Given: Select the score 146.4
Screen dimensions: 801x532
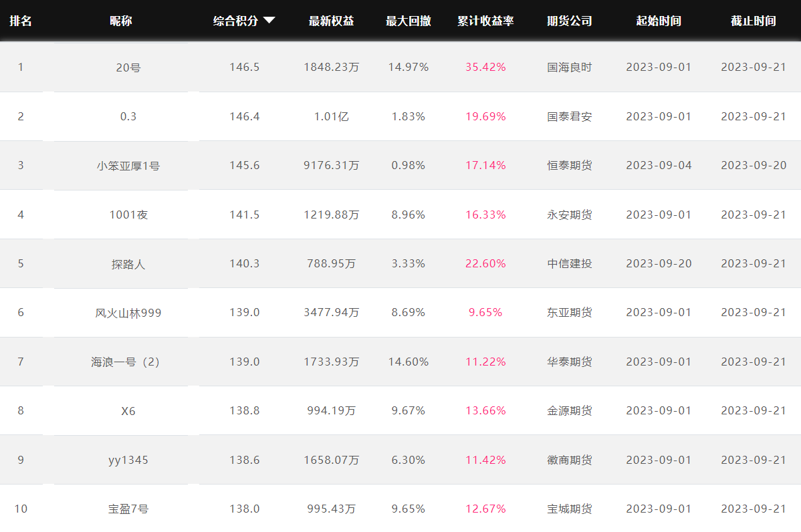Looking at the screenshot, I should (x=245, y=116).
